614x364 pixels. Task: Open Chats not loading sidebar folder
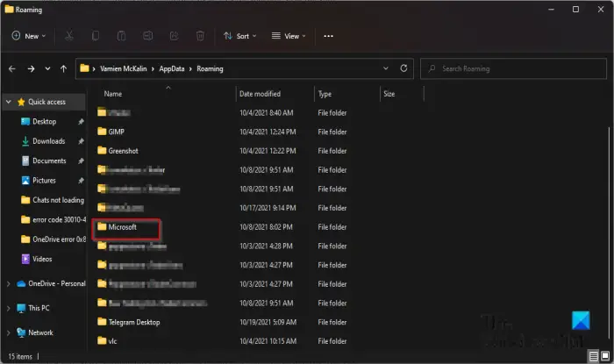click(x=58, y=200)
